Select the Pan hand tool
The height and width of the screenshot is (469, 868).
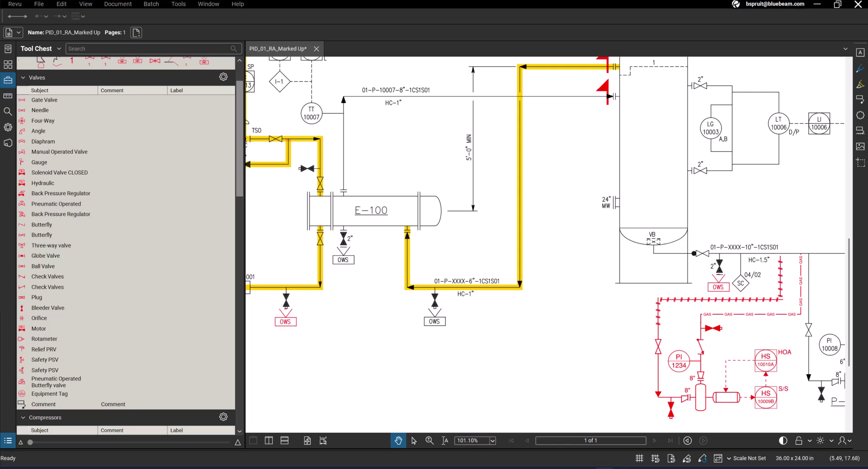click(x=398, y=441)
